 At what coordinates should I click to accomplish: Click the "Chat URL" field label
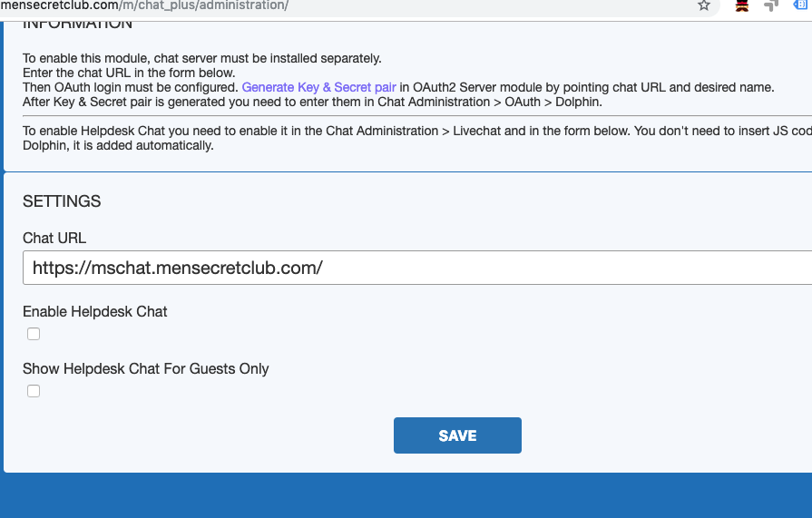pyautogui.click(x=54, y=238)
